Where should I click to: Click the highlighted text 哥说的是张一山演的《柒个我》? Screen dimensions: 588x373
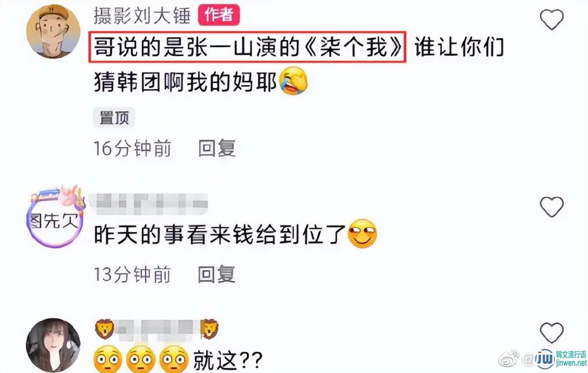247,47
